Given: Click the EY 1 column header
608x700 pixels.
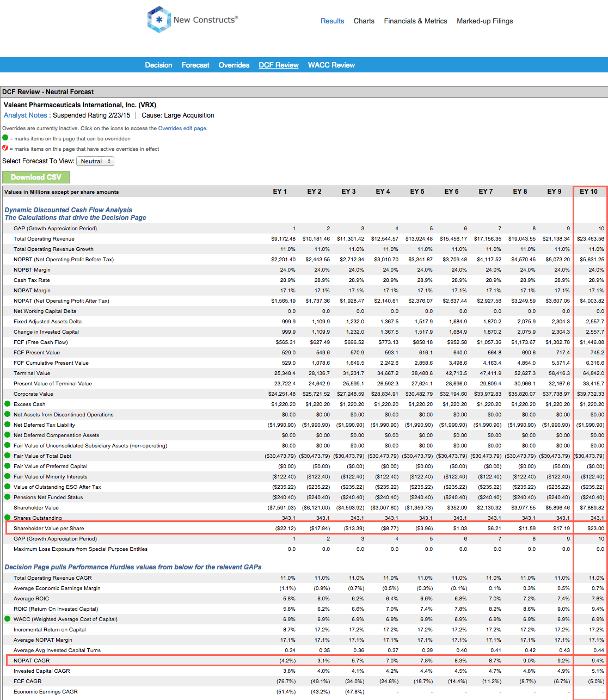Looking at the screenshot, I should 280,192.
